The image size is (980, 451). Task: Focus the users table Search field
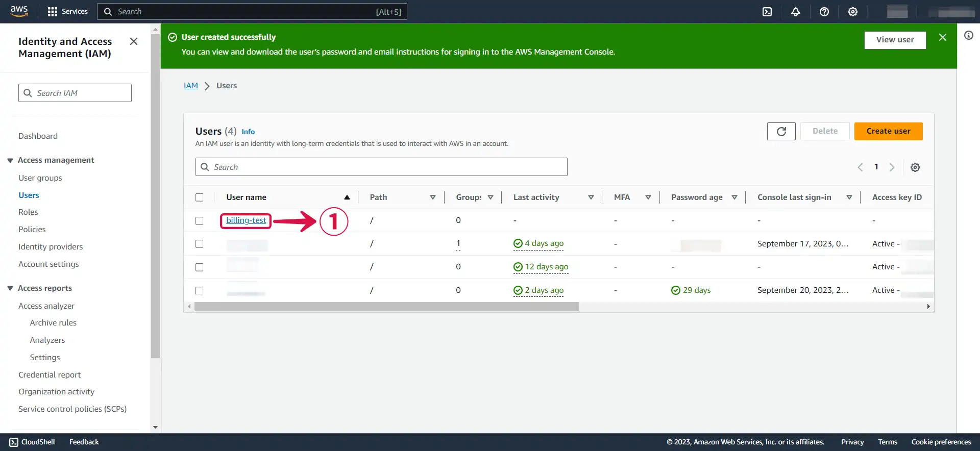[x=381, y=167]
